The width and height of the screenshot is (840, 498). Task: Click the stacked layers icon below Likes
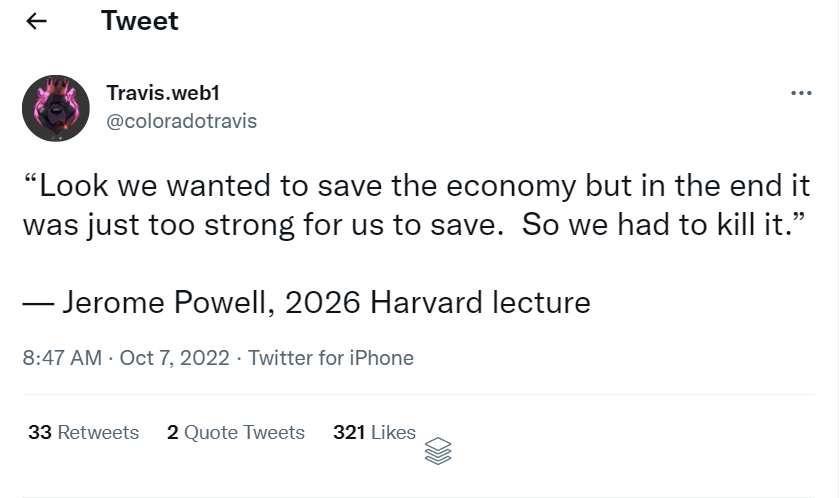point(438,452)
